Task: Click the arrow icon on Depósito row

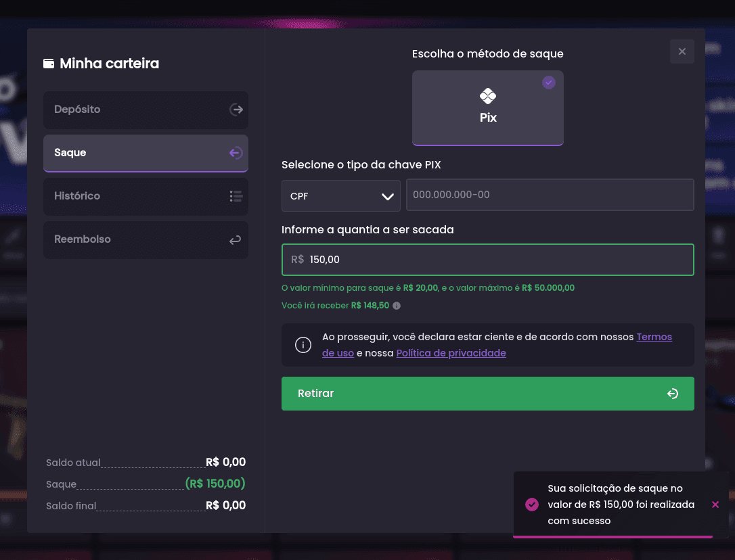Action: 236,110
